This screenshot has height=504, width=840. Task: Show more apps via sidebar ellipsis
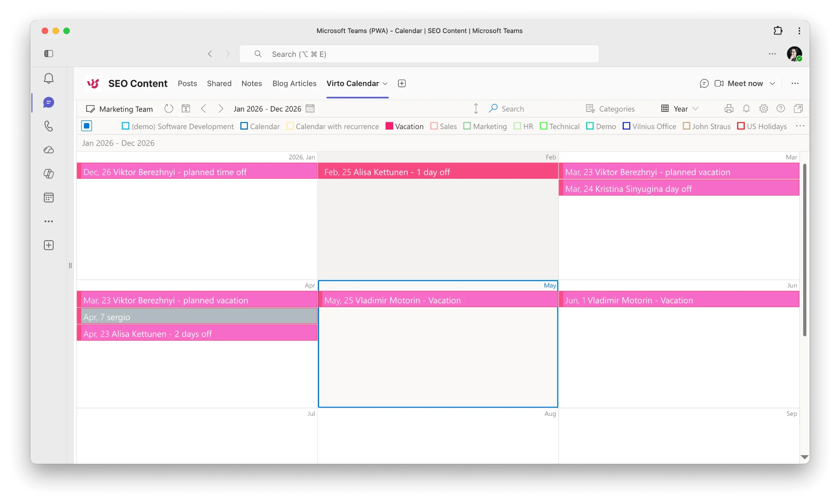coord(49,221)
